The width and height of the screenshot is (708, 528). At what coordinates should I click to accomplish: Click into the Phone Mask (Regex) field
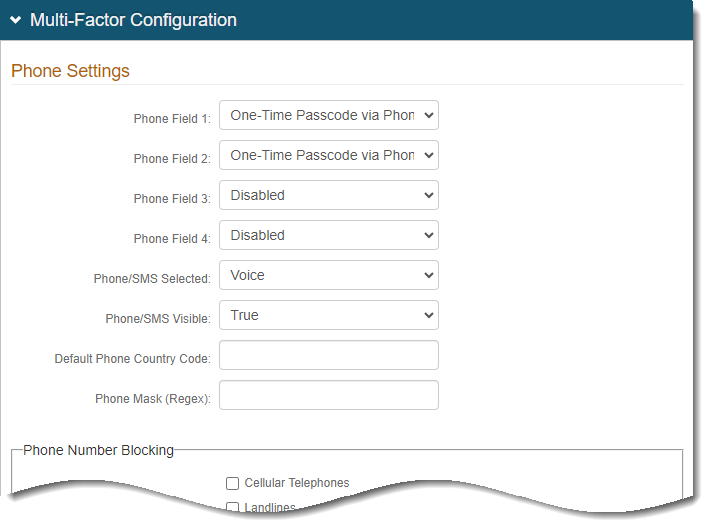click(328, 396)
